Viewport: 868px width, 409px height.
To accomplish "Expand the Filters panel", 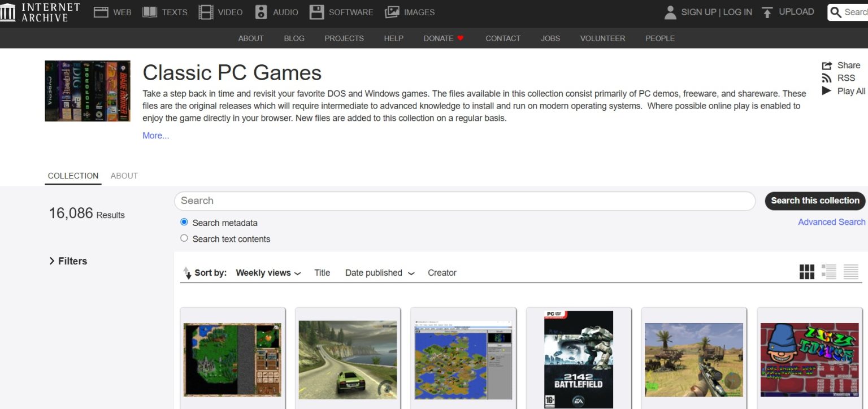I will pyautogui.click(x=67, y=261).
